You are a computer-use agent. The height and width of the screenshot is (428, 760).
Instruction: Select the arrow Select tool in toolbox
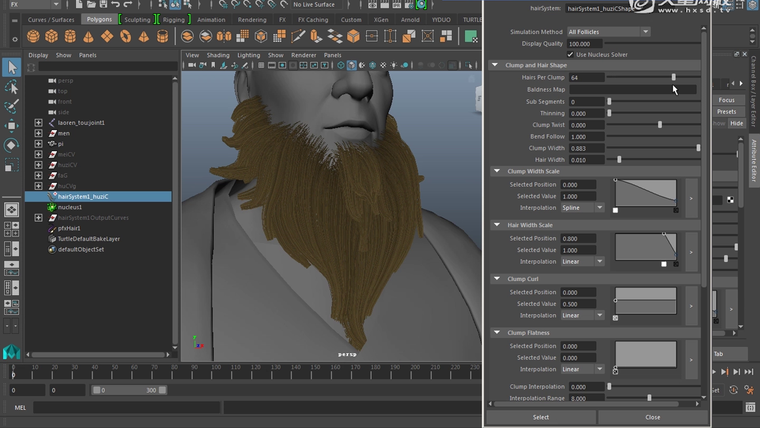[x=11, y=68]
